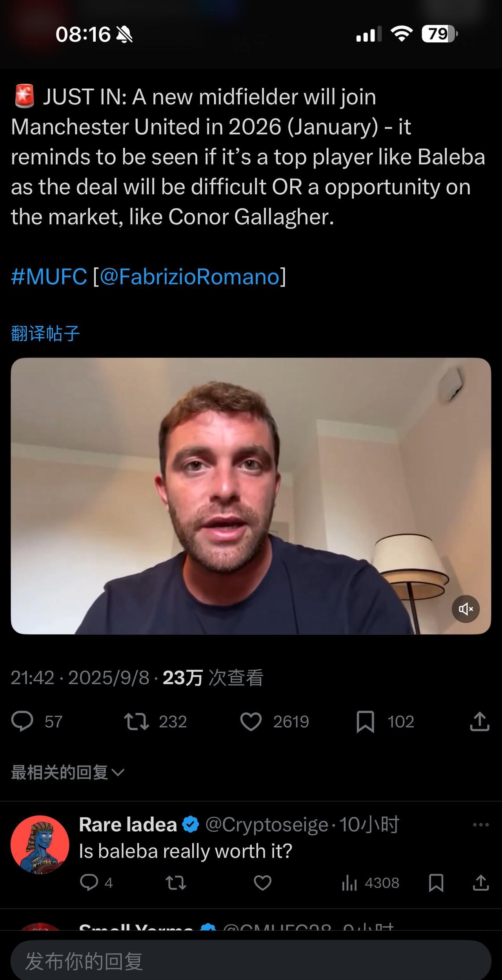502x980 pixels.
Task: Tap the main post's repost icon
Action: (x=136, y=721)
